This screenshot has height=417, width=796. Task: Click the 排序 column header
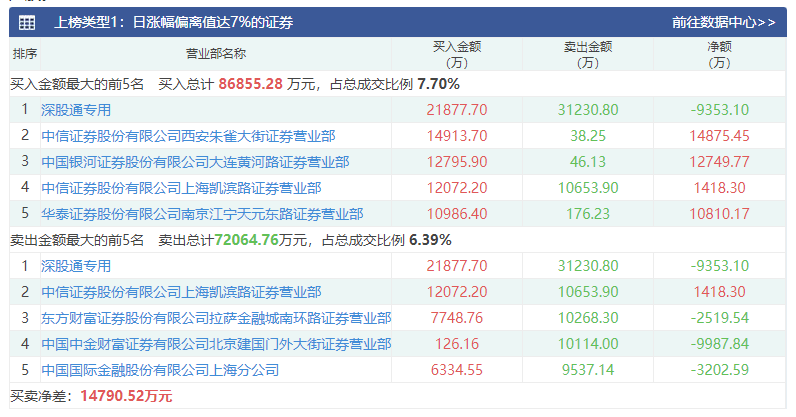point(25,53)
